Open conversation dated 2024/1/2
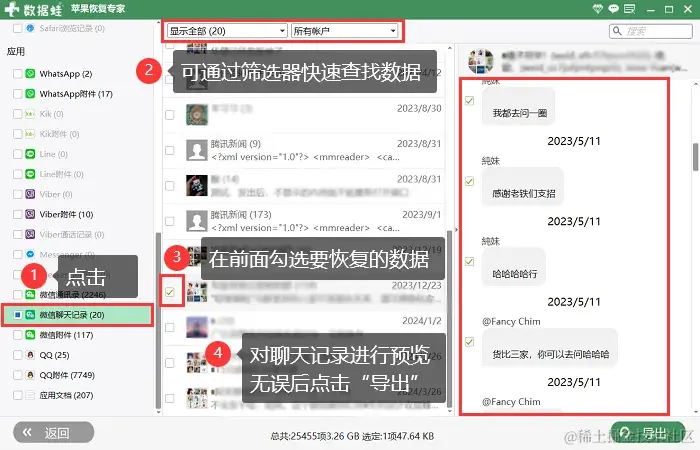The width and height of the screenshot is (700, 450). [304, 327]
